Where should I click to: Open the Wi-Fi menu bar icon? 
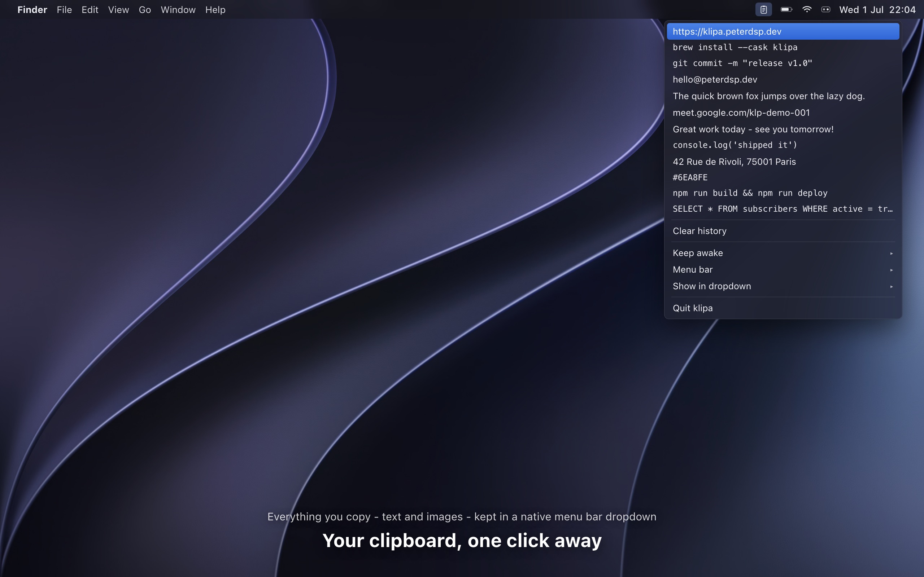(x=806, y=9)
